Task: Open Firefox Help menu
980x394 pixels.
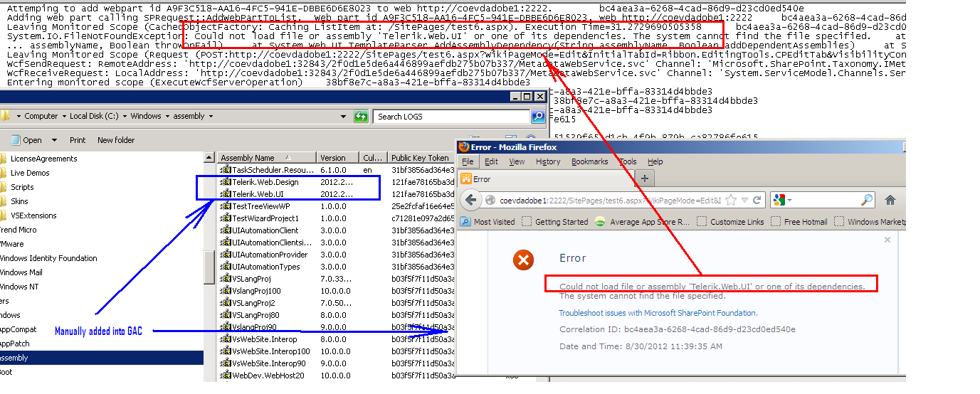Action: (x=655, y=161)
